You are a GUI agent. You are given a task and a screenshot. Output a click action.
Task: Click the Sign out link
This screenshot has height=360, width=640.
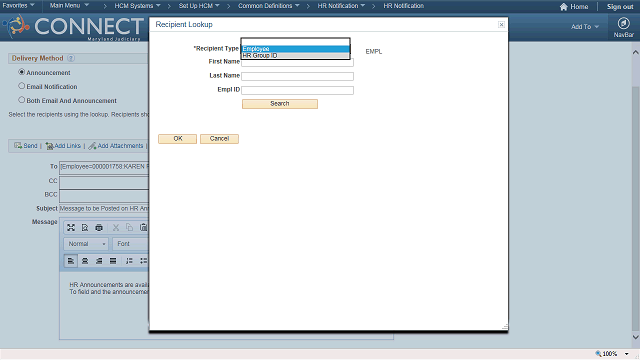(620, 7)
